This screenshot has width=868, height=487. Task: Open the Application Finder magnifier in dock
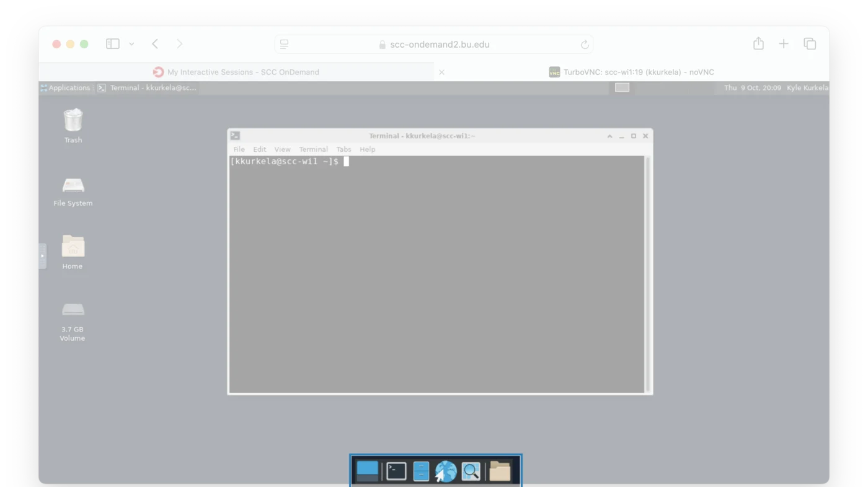click(471, 472)
